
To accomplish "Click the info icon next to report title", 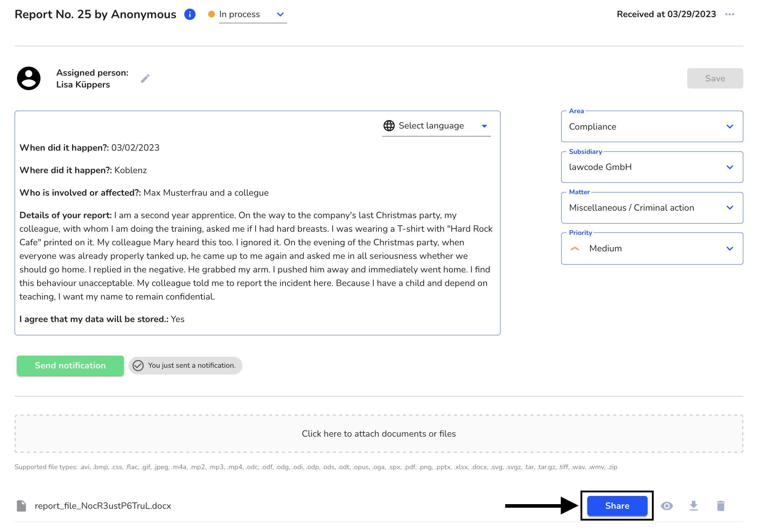I will click(191, 14).
